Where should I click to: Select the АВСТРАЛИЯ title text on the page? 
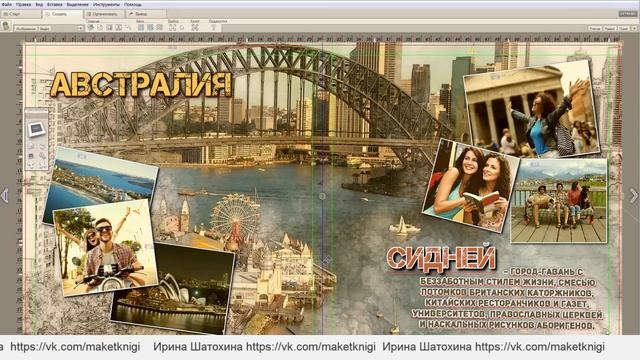point(141,84)
